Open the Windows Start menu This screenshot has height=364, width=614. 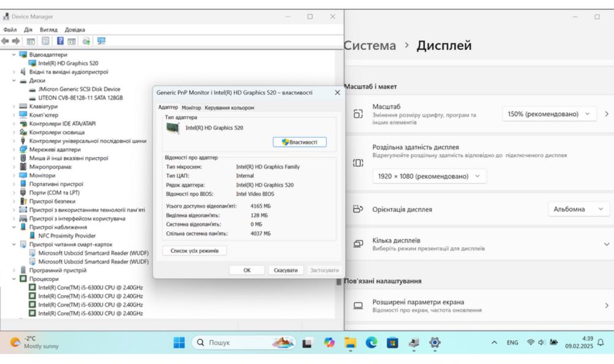point(179,343)
